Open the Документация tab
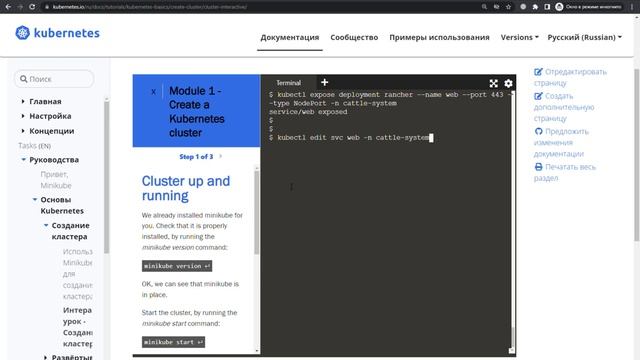The image size is (640, 360). [290, 37]
